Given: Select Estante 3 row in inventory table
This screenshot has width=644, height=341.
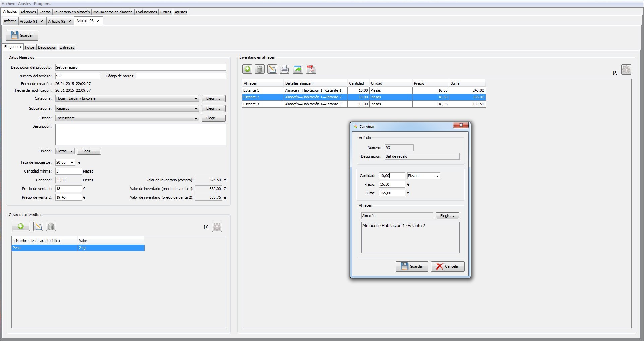Looking at the screenshot, I should [x=364, y=104].
